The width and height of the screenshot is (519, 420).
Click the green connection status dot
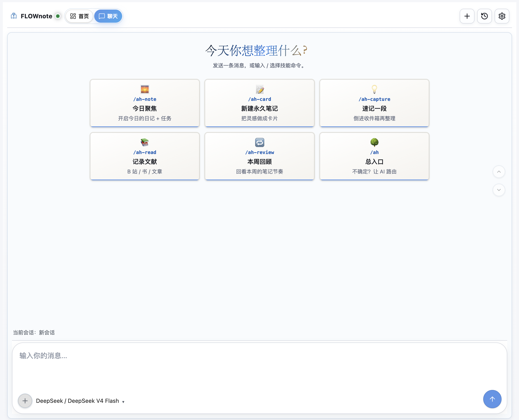pos(58,16)
